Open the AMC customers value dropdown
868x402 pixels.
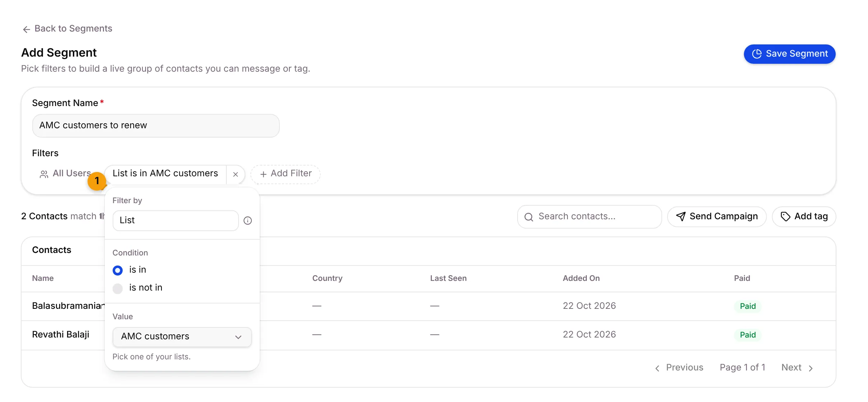[182, 336]
